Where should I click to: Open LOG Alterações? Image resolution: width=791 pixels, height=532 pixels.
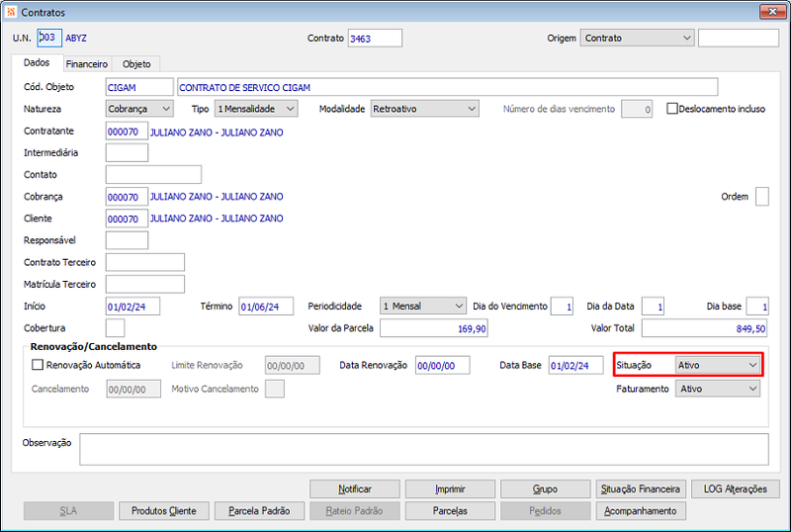pos(736,488)
